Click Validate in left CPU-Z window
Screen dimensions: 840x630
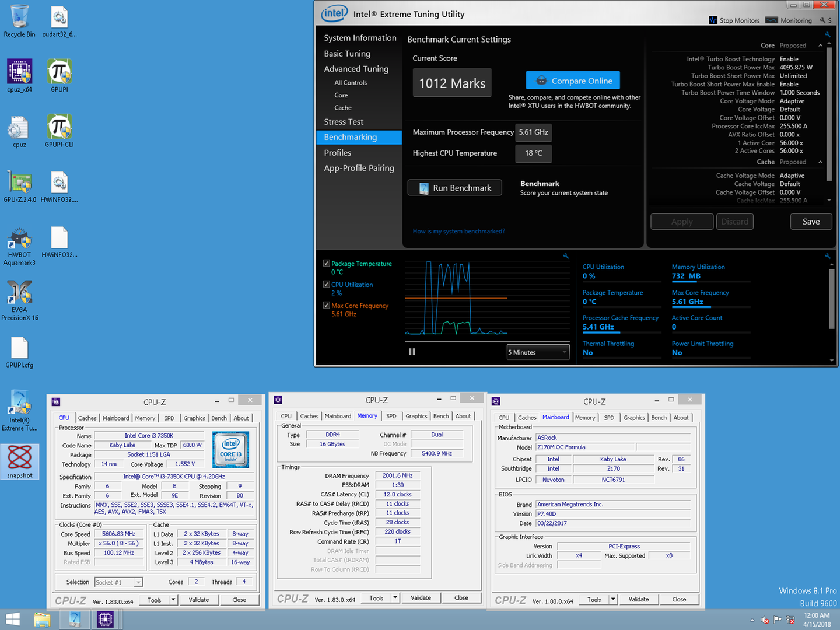coord(198,600)
